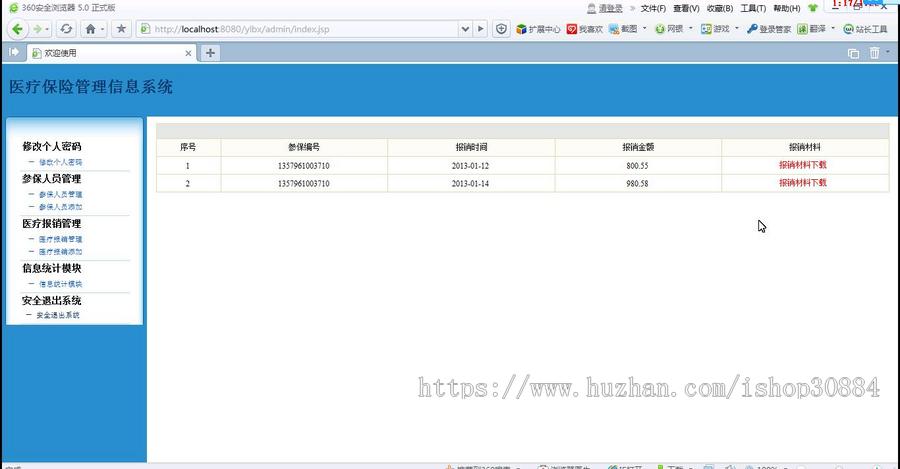Close the 欢迎使用 tab
Image resolution: width=900 pixels, height=469 pixels.
click(x=188, y=53)
